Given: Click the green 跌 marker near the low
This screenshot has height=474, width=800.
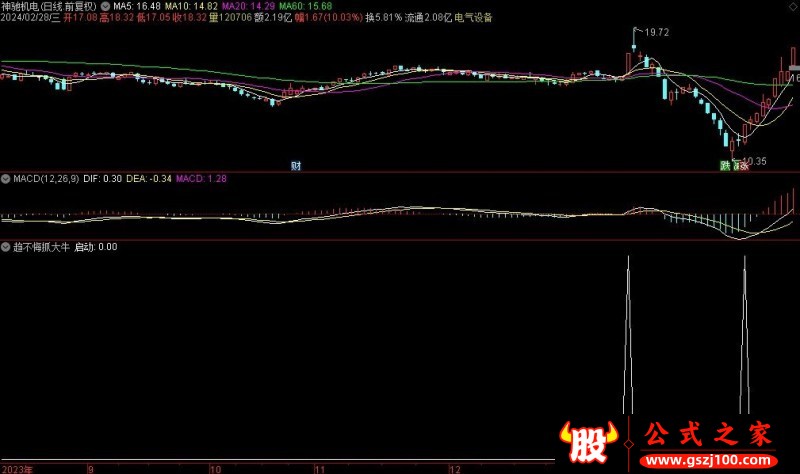Looking at the screenshot, I should click(725, 165).
